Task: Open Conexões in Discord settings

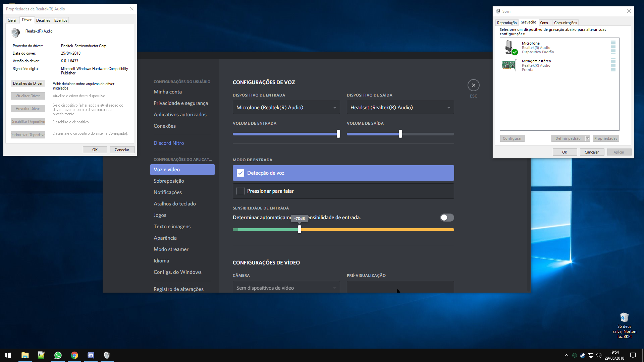Action: [x=182, y=126]
